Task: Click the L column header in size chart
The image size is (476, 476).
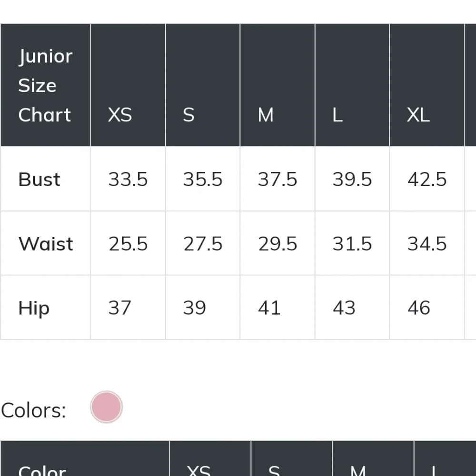Action: (352, 85)
